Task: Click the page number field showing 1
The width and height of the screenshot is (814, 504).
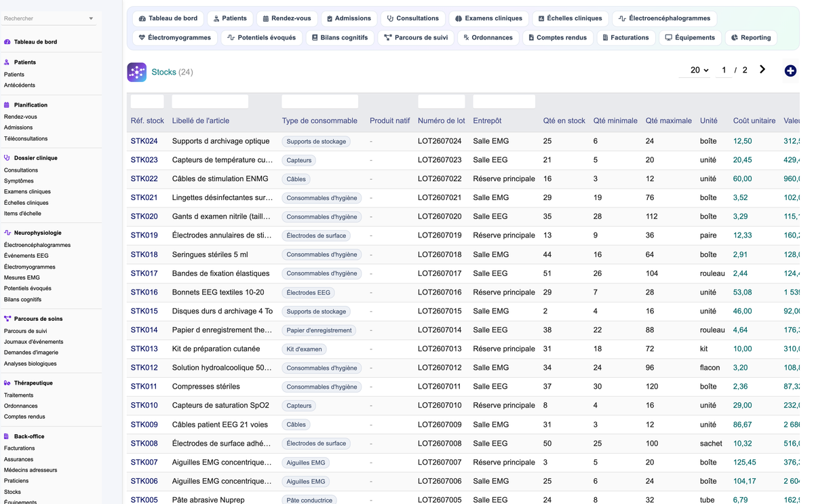Action: pyautogui.click(x=724, y=70)
